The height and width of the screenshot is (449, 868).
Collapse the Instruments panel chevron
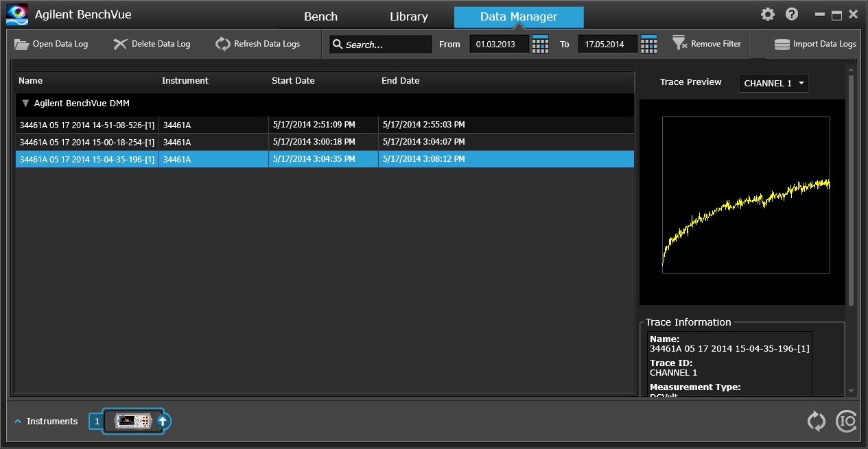click(18, 421)
